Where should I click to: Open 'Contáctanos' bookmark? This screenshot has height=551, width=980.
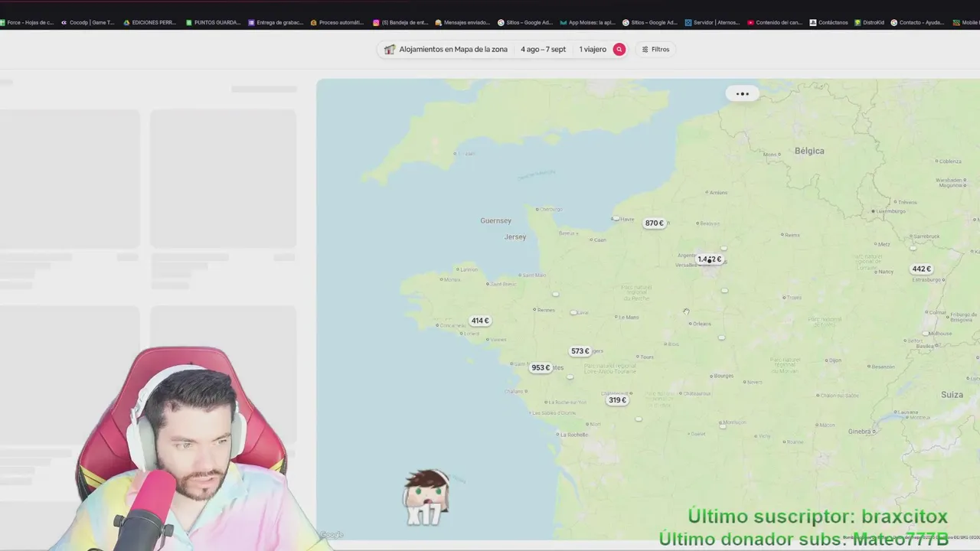coord(828,22)
